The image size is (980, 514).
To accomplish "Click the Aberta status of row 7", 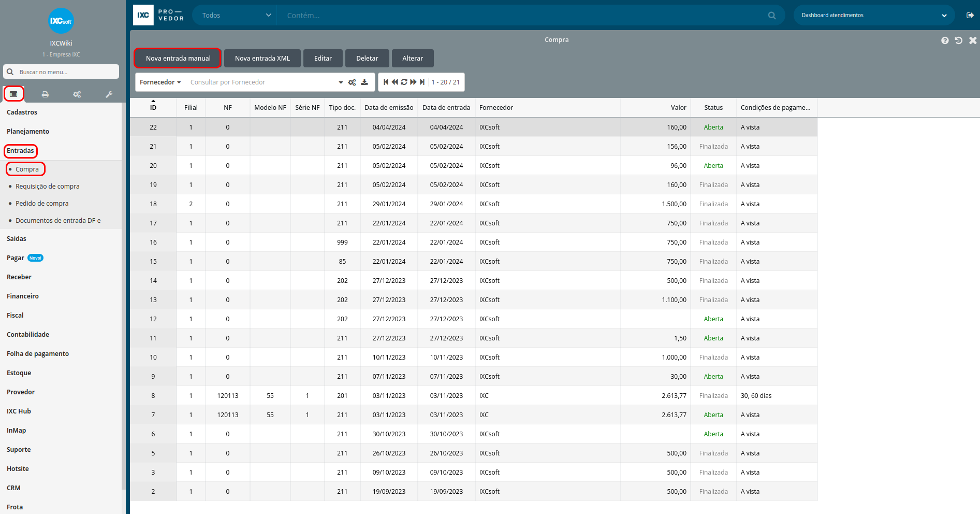I will pos(713,415).
